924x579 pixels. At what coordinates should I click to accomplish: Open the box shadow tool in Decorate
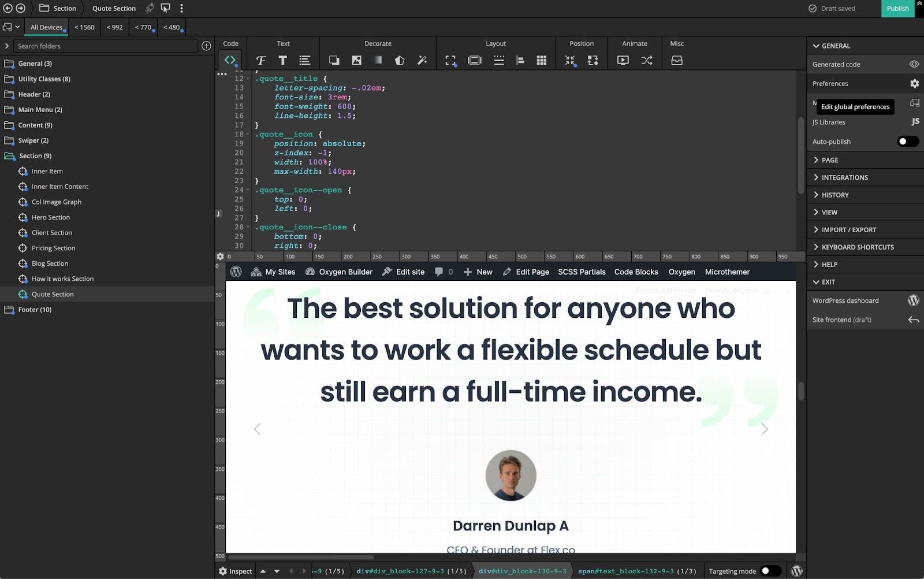tap(334, 60)
